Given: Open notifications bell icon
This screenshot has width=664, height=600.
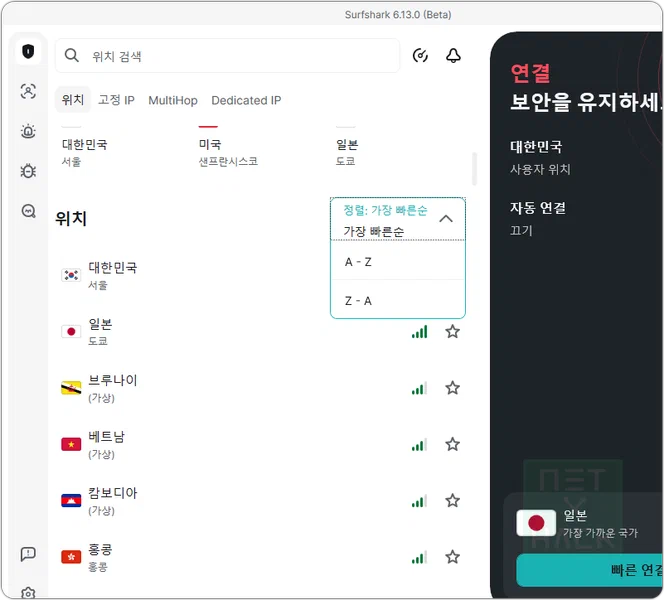Looking at the screenshot, I should click(453, 55).
